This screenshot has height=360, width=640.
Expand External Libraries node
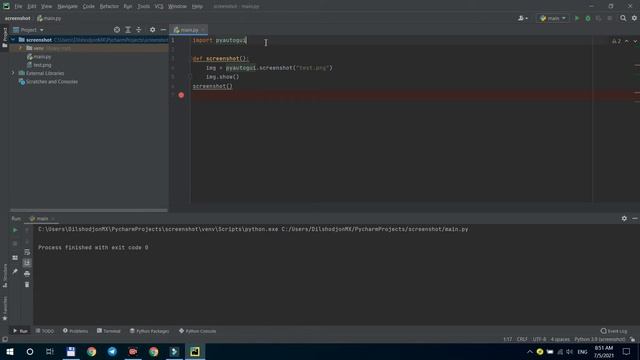13,73
